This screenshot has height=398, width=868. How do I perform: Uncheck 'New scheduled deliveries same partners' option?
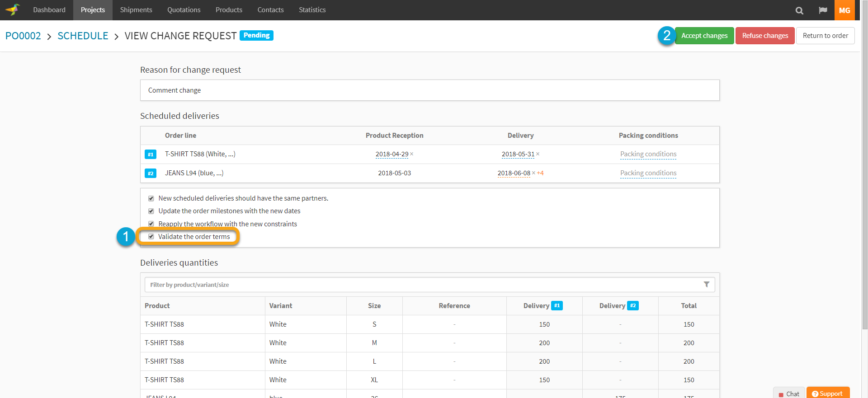[151, 198]
